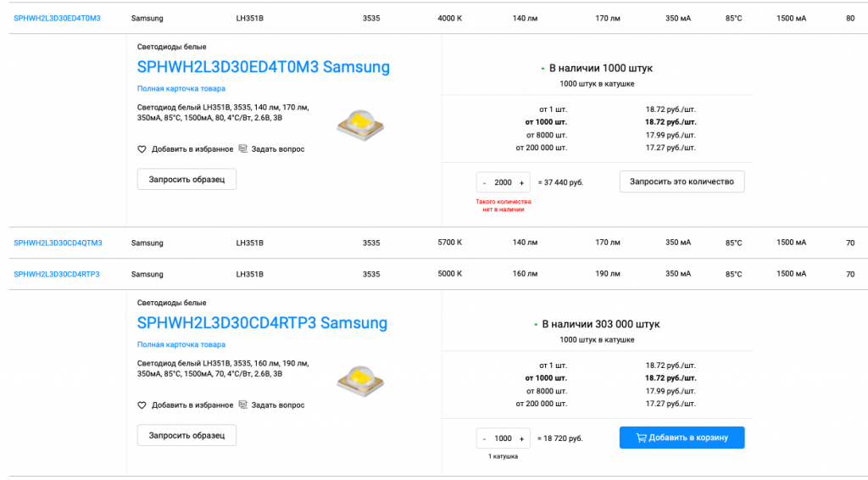868x480 pixels.
Task: Click question icon in SPHWH2L3D30ED4T0M3 card
Action: point(243,149)
